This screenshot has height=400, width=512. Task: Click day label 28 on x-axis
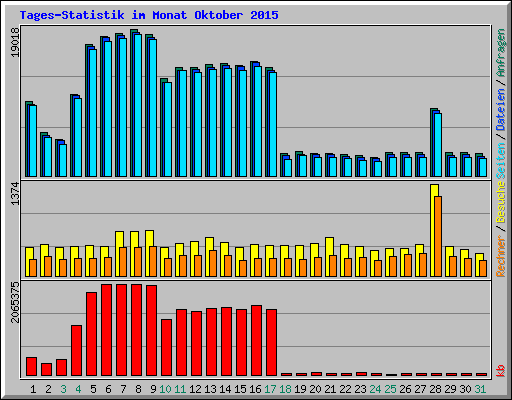[436, 389]
